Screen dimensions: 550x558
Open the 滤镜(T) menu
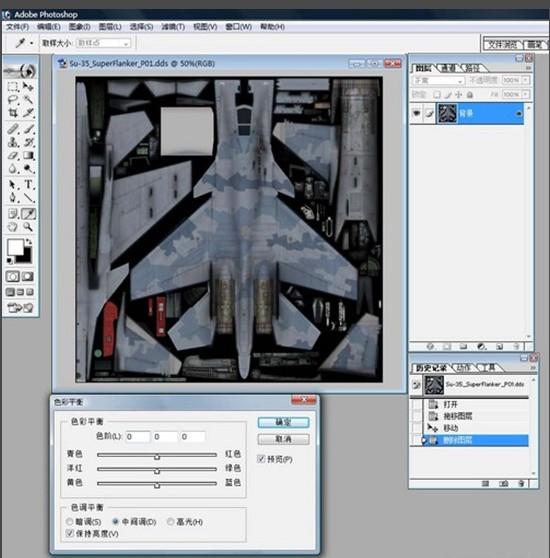click(173, 27)
